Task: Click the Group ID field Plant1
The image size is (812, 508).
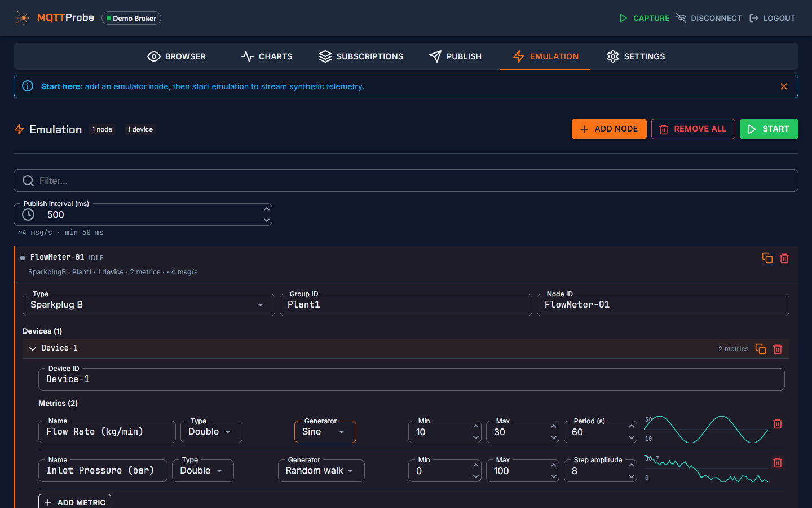Action: tap(406, 305)
